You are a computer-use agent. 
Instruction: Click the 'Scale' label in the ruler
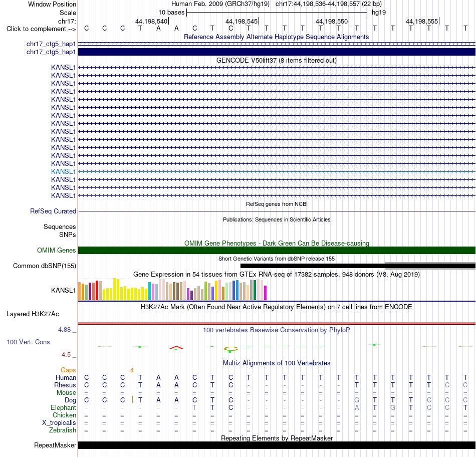pos(68,13)
